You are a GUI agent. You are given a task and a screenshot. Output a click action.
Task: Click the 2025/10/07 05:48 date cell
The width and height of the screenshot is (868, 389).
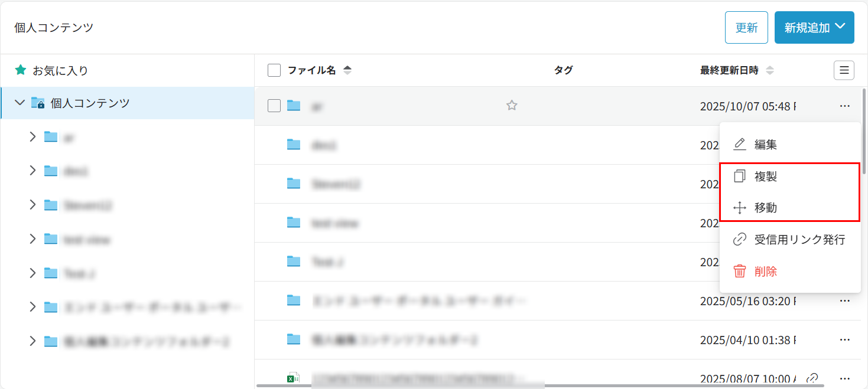748,106
